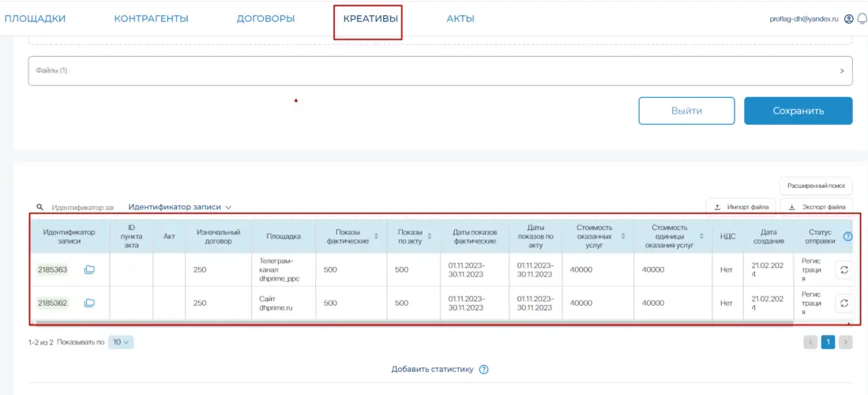Open the user profile icon
The width and height of the screenshot is (868, 395).
(x=849, y=19)
